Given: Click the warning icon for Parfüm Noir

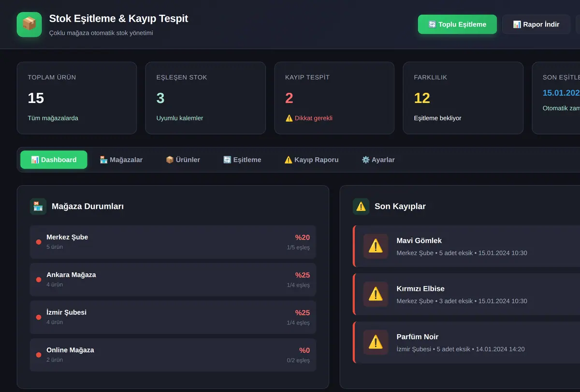Looking at the screenshot, I should 376,342.
